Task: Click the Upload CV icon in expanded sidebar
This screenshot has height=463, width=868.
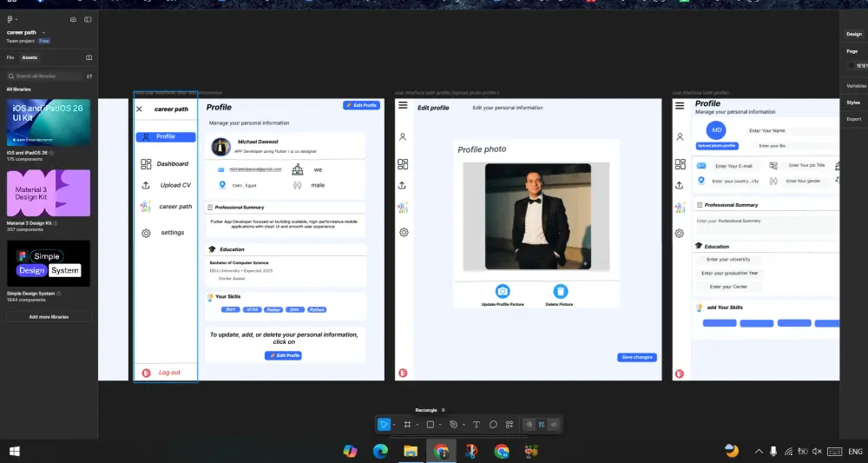Action: (146, 186)
